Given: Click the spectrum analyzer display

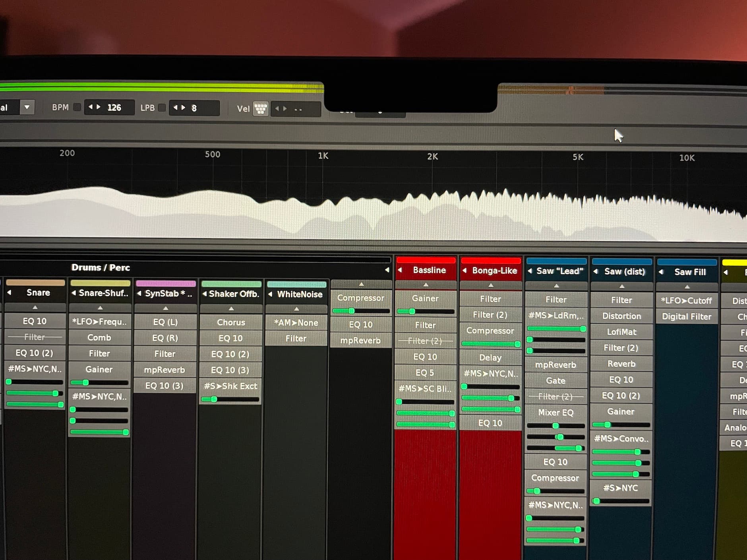Looking at the screenshot, I should 373,195.
